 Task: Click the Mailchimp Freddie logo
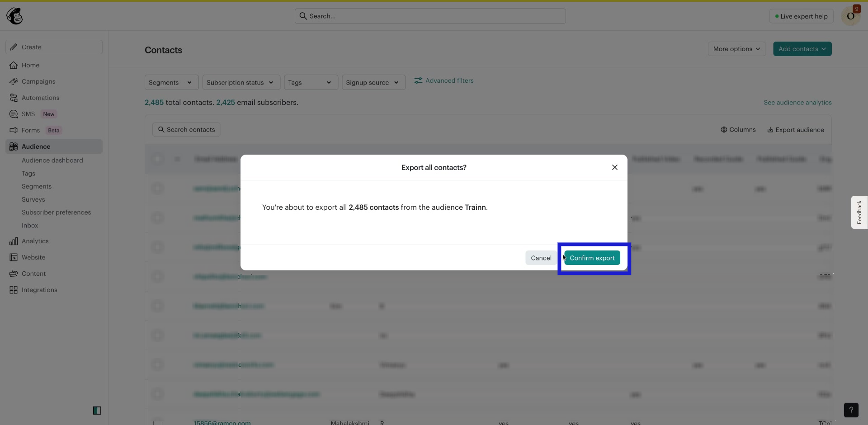click(x=15, y=16)
